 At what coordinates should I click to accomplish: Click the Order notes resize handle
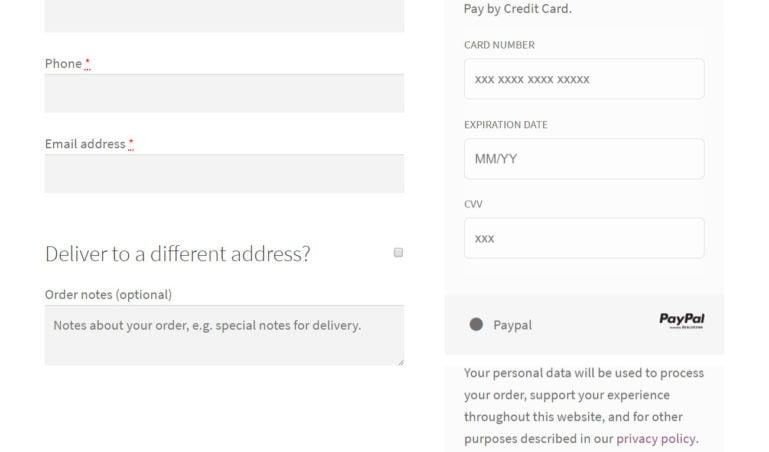[x=401, y=362]
